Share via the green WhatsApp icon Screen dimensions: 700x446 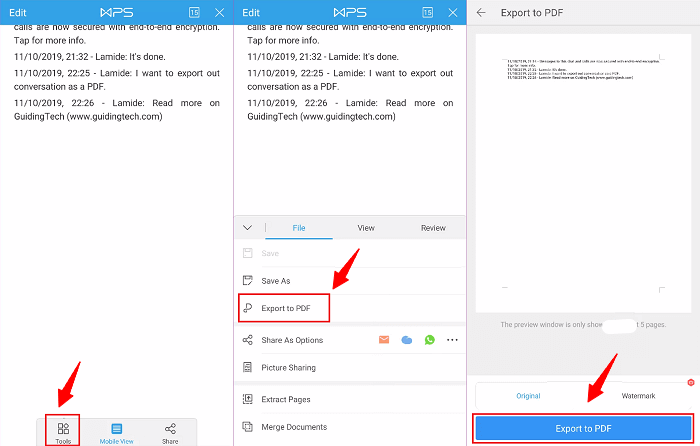point(430,340)
